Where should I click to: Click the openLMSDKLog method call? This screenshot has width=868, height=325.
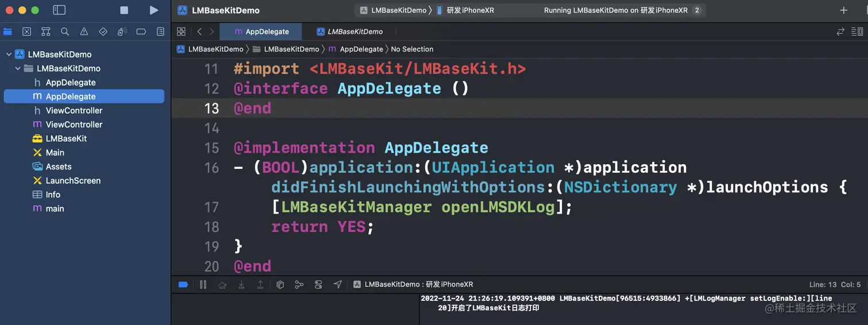coord(498,207)
